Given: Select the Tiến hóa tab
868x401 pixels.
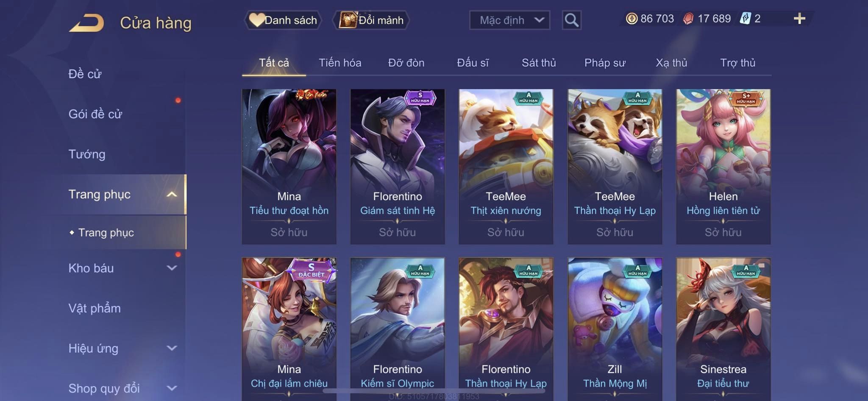Looking at the screenshot, I should (340, 63).
